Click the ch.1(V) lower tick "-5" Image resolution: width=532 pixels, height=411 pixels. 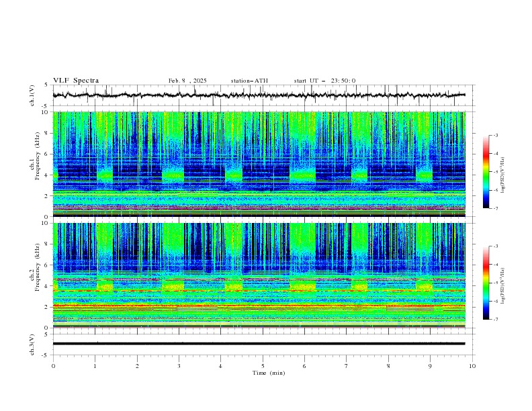(46, 106)
